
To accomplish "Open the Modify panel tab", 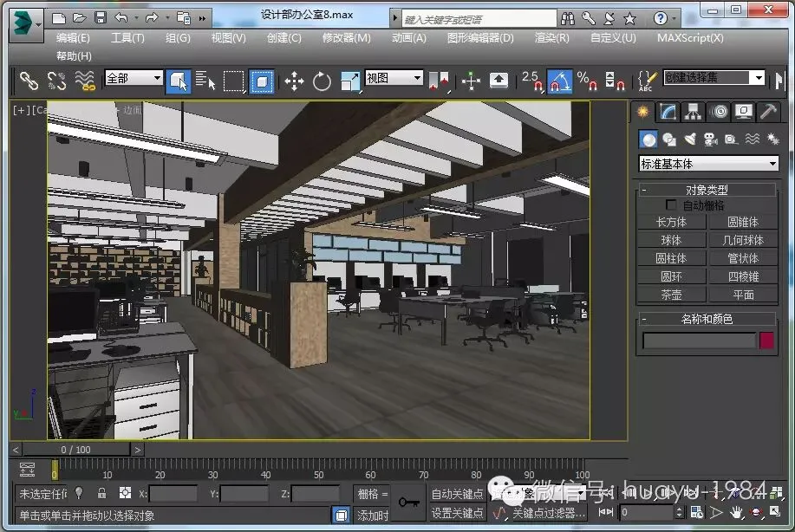I will pyautogui.click(x=667, y=112).
